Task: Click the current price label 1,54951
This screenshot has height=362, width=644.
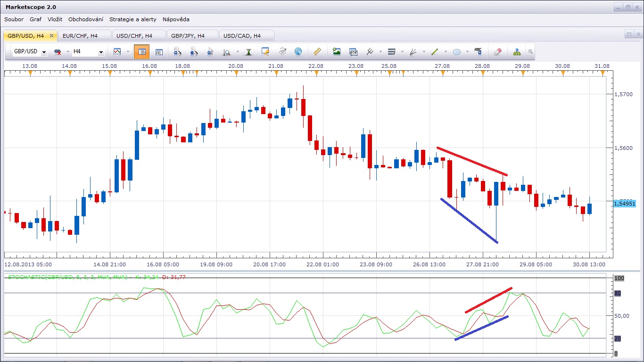Action: 624,204
